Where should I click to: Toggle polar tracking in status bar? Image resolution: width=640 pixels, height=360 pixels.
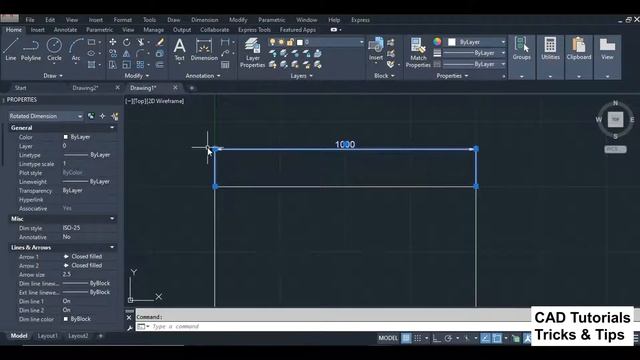[448, 338]
